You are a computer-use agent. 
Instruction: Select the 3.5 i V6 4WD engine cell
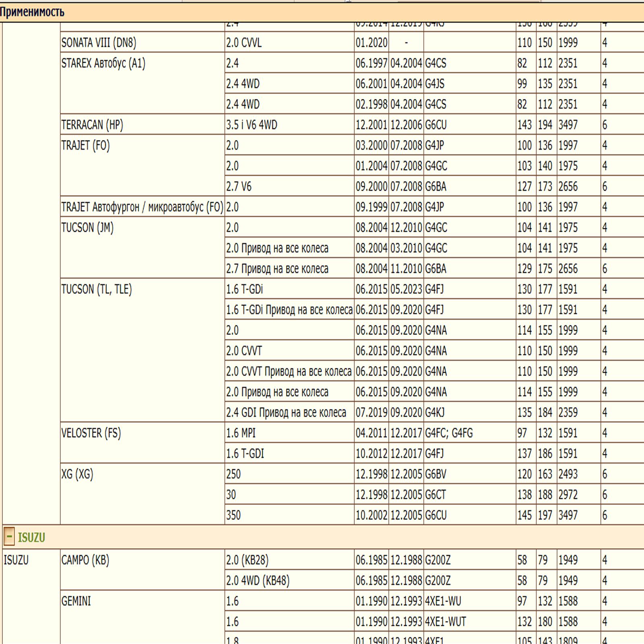point(252,125)
